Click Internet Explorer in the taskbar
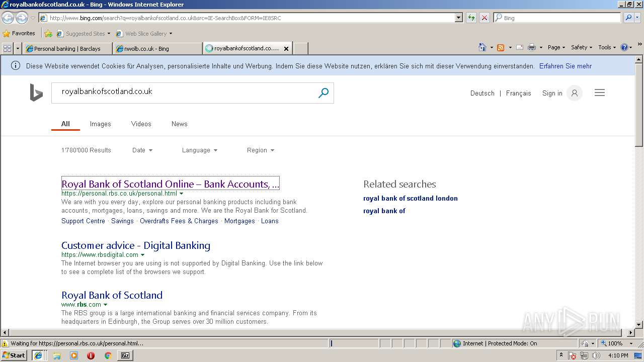644x362 pixels. pyautogui.click(x=38, y=355)
